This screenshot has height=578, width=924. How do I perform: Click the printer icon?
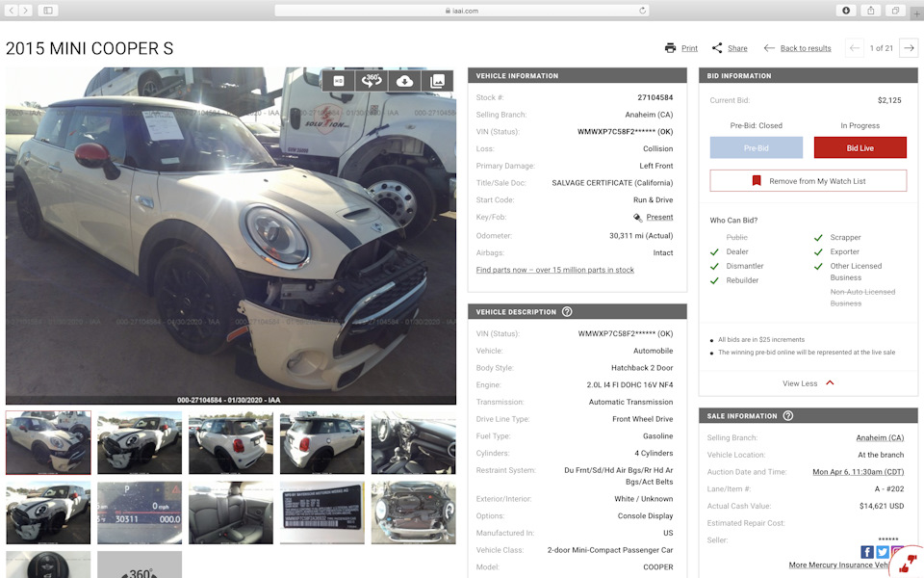point(670,48)
